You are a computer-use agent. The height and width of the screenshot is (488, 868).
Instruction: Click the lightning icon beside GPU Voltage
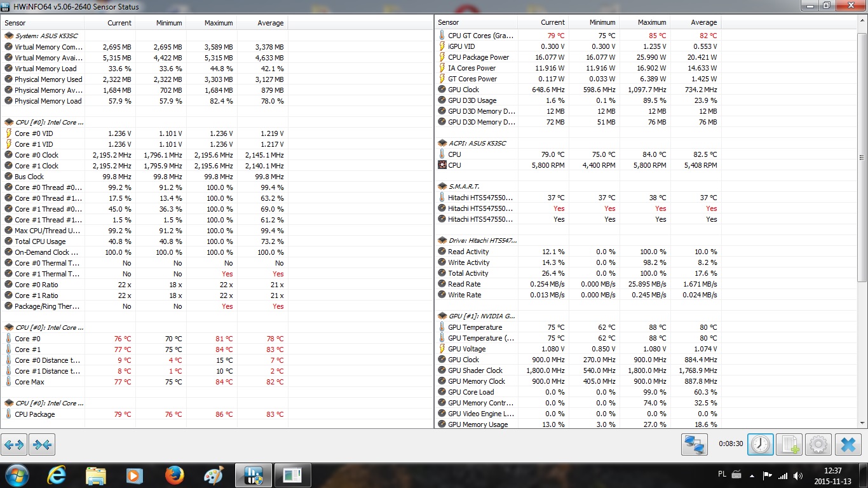click(x=442, y=349)
